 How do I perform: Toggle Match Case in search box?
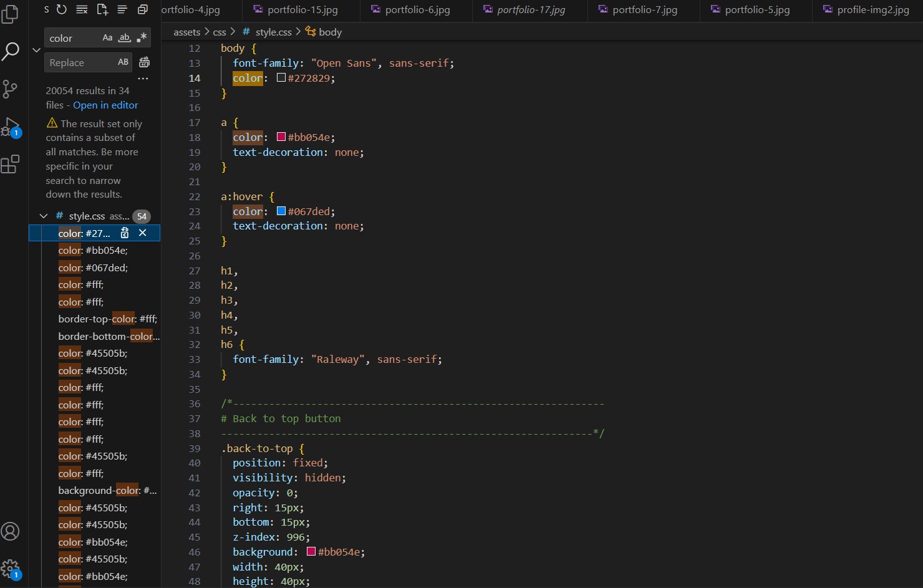107,38
